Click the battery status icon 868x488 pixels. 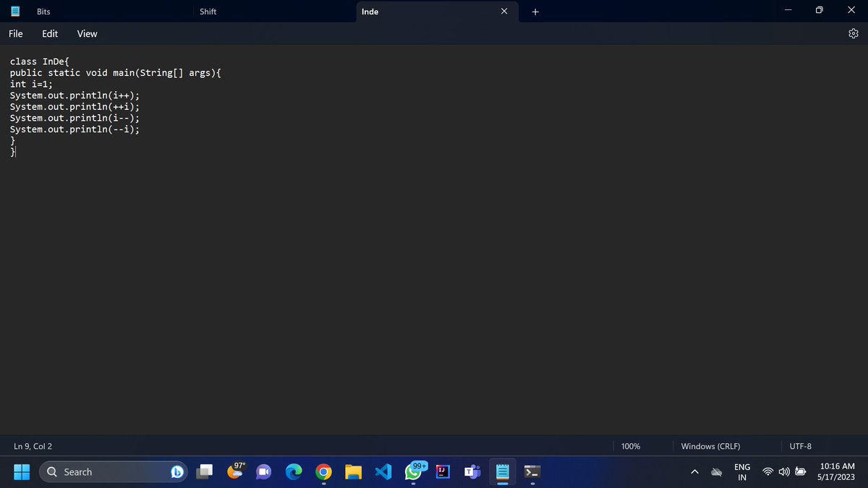pyautogui.click(x=801, y=472)
